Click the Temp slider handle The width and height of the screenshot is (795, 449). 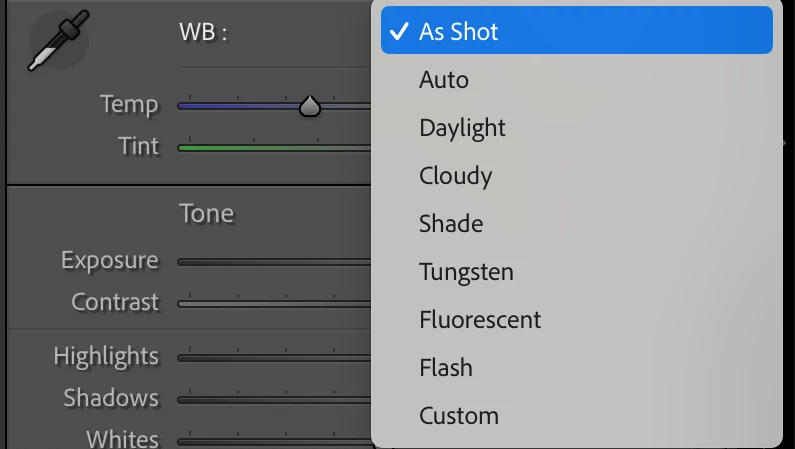[310, 105]
